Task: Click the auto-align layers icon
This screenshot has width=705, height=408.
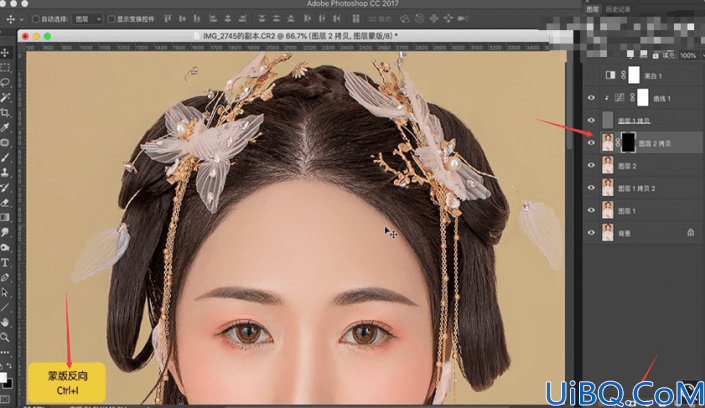Action: [356, 19]
